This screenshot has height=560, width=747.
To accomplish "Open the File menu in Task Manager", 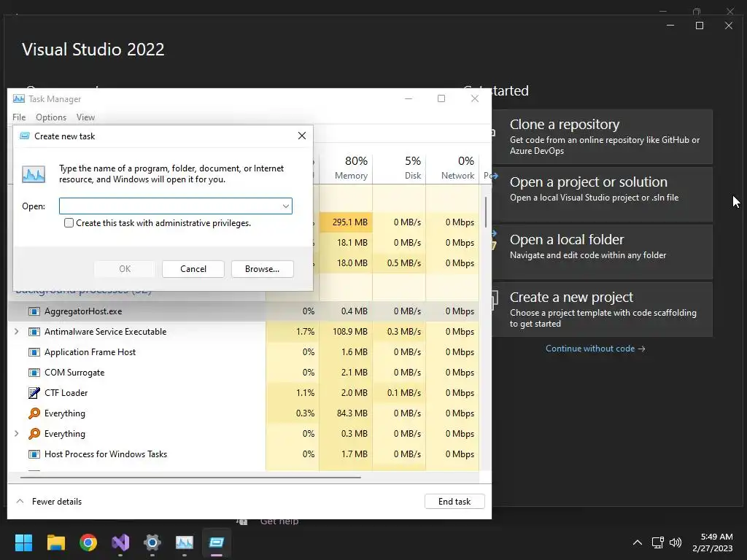I will 19,117.
